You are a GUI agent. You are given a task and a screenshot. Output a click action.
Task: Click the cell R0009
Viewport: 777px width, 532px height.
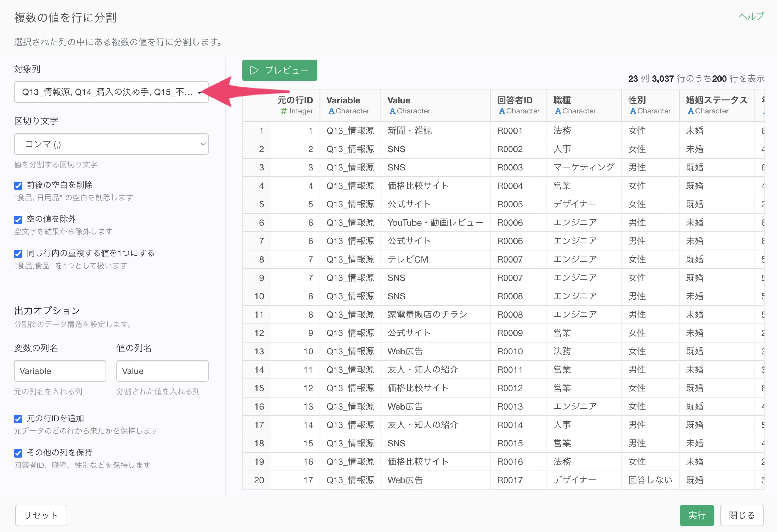point(518,333)
